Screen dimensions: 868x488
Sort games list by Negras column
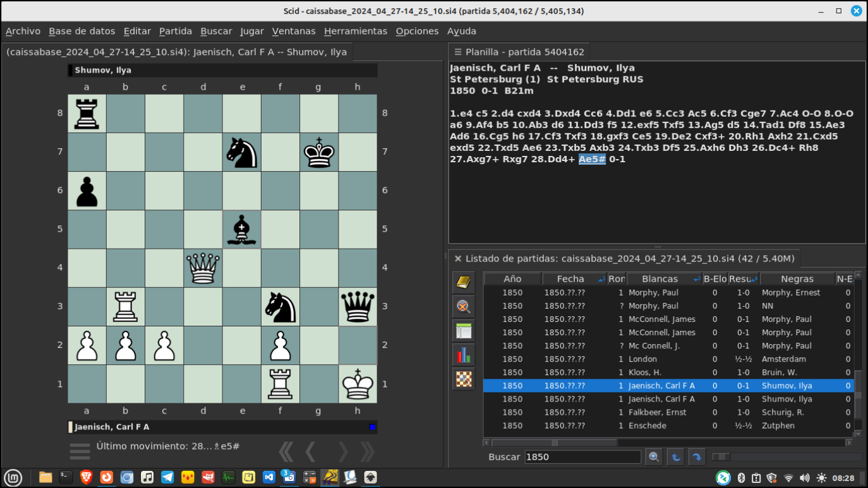coord(797,278)
